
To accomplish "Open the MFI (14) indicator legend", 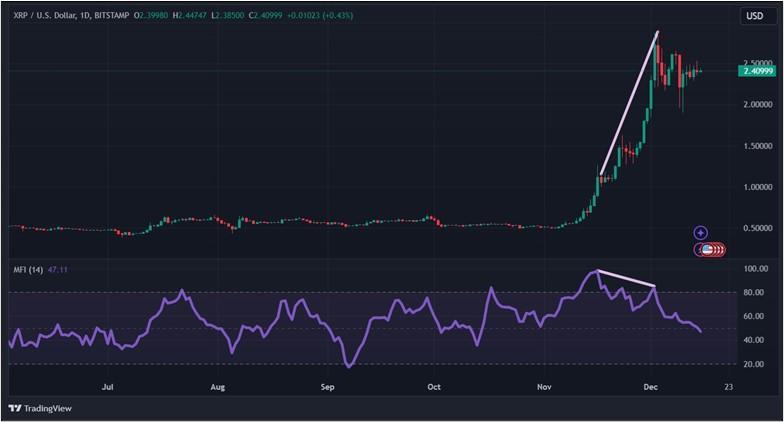I will point(28,270).
